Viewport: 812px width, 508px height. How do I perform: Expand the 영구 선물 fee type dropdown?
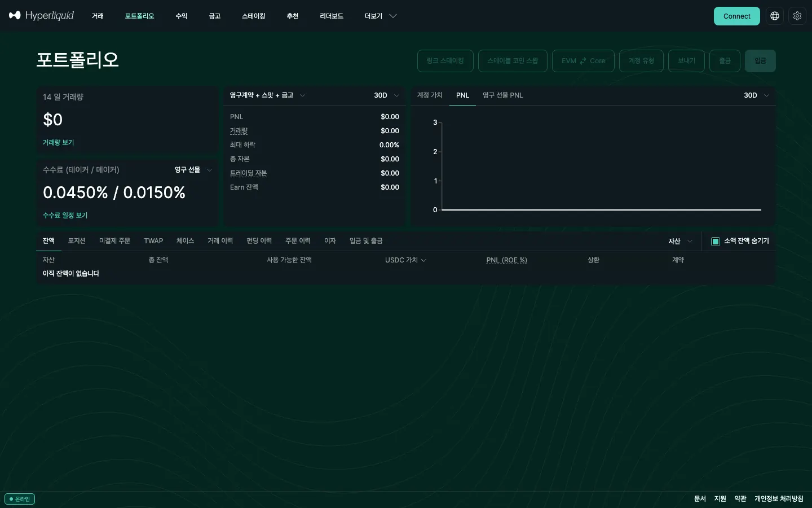193,170
